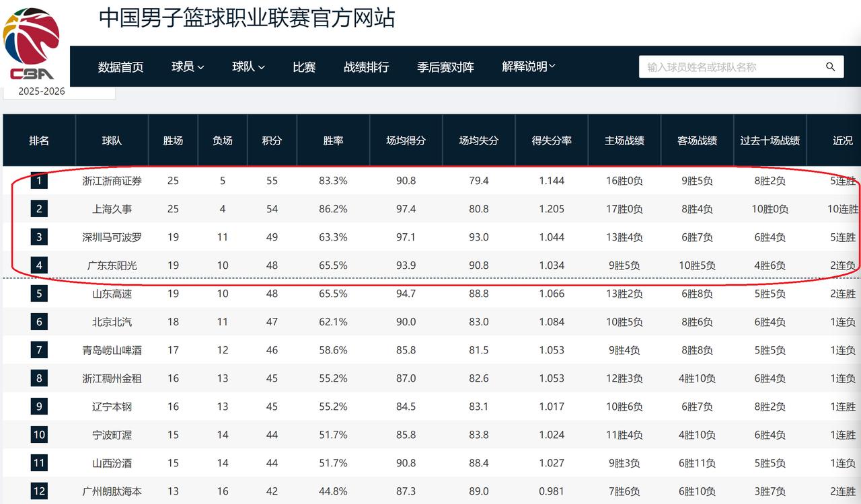
Task: Open team 山东高速
Action: (112, 294)
